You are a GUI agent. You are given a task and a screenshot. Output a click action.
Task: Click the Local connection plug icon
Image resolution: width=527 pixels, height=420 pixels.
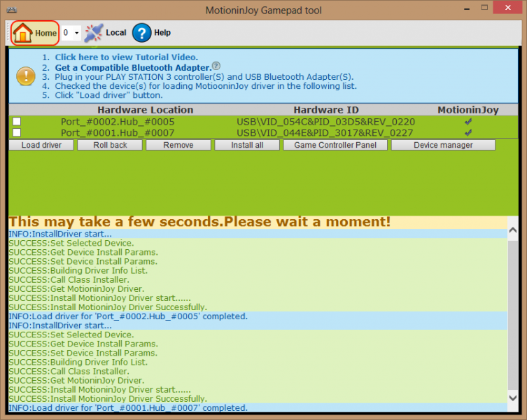click(94, 33)
